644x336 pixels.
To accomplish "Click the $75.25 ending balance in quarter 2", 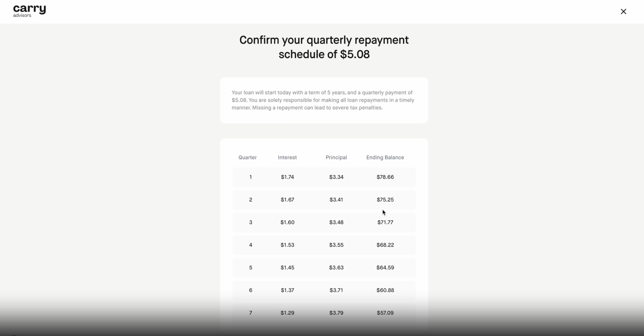I will pos(385,200).
